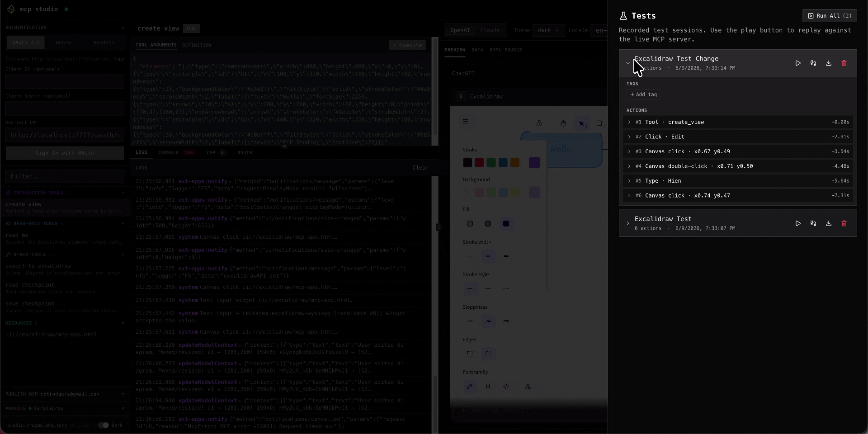Switch to the Definition tab
868x434 pixels.
click(197, 45)
